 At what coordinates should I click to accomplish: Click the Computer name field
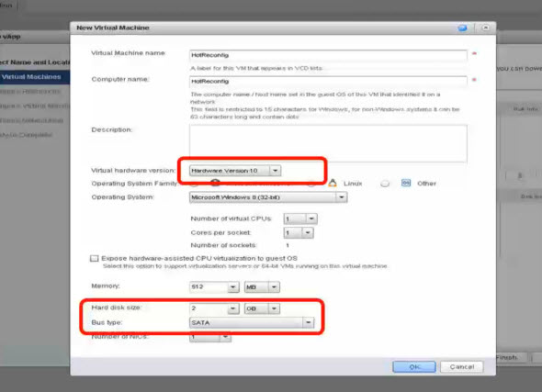coord(328,82)
